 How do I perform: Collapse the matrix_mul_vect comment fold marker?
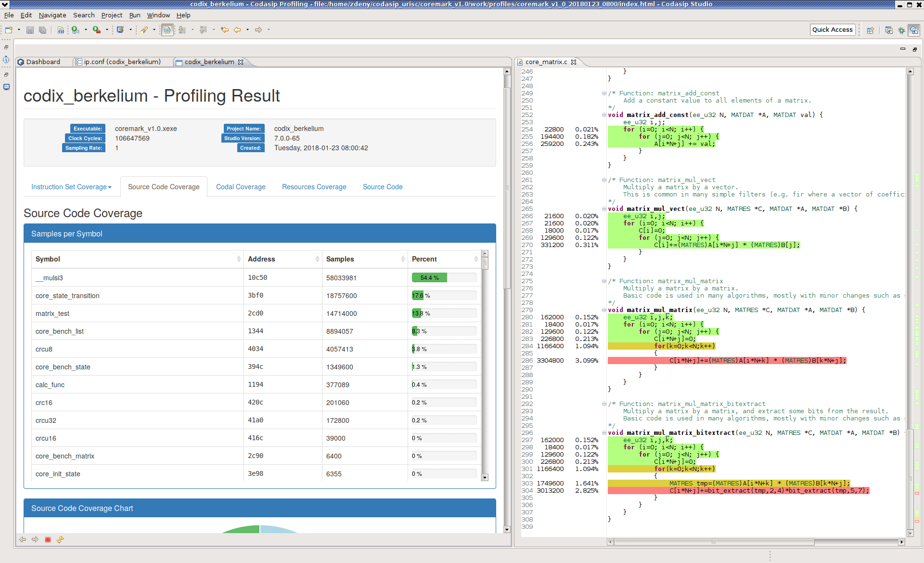(604, 180)
